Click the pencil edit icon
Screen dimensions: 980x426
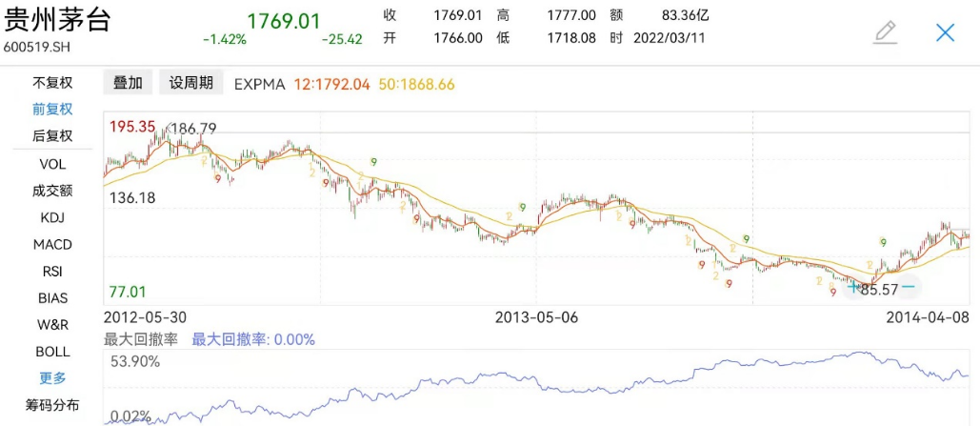(886, 32)
